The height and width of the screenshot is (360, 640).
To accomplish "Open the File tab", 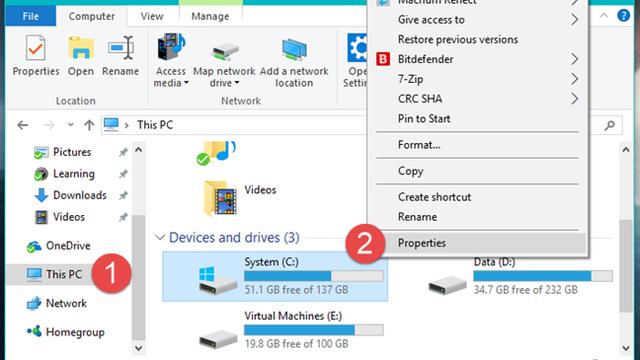I will [31, 16].
